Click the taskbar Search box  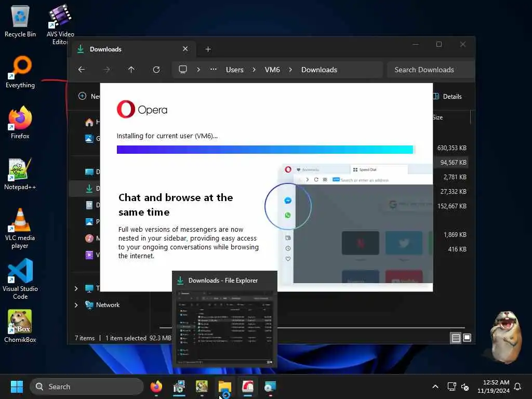point(87,387)
